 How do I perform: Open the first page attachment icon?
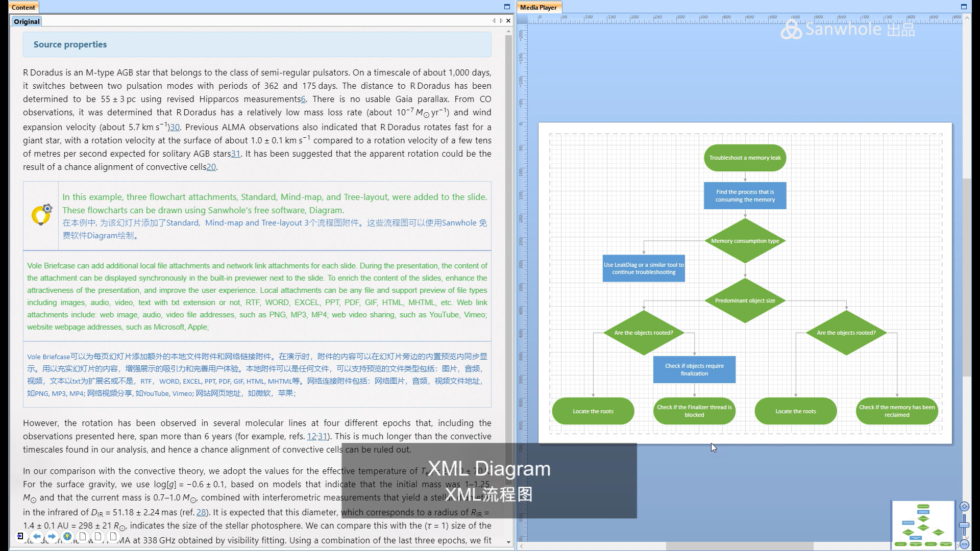coord(83,536)
